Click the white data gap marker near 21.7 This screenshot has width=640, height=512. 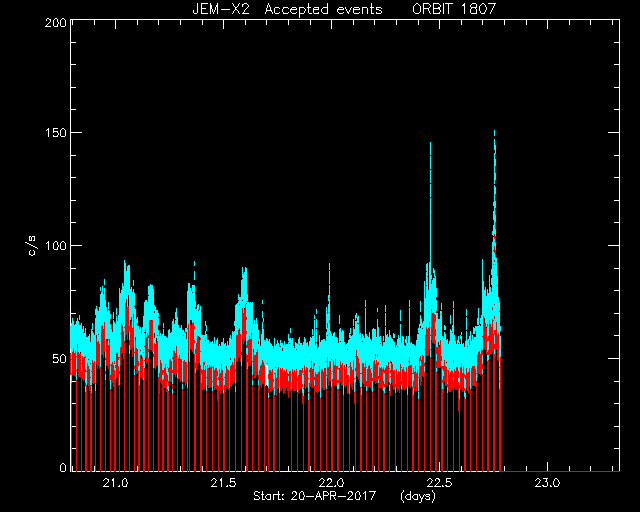click(267, 375)
